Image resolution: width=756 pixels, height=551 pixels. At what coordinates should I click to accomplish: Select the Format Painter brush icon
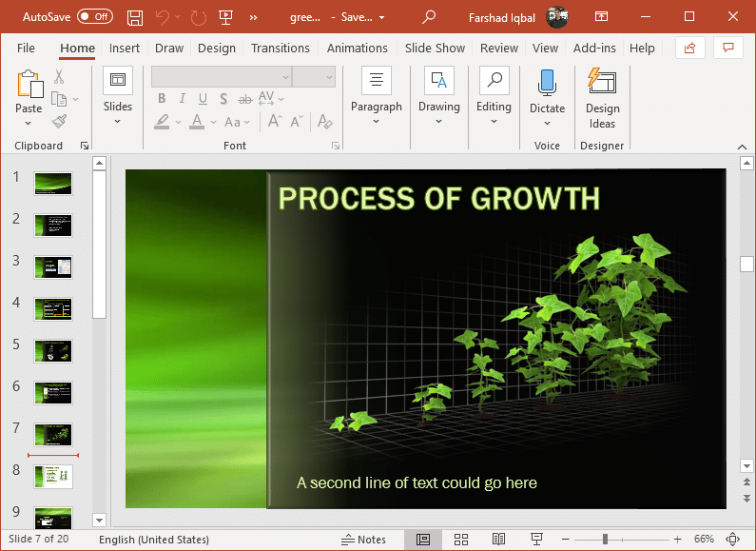coord(59,121)
